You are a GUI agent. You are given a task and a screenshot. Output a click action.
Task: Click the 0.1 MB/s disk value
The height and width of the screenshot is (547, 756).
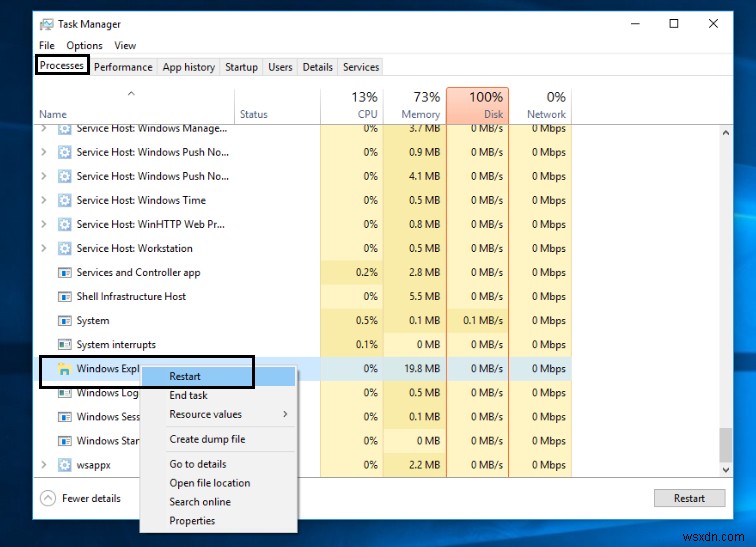click(x=483, y=320)
